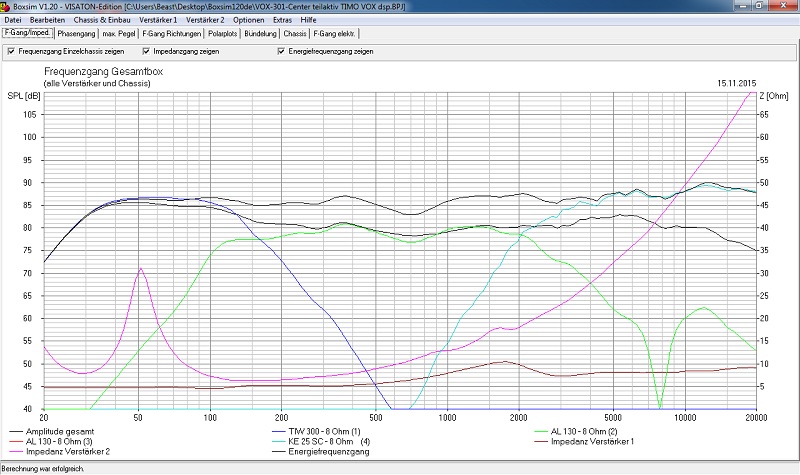Select the F-Gang/Imped. tab

point(27,33)
